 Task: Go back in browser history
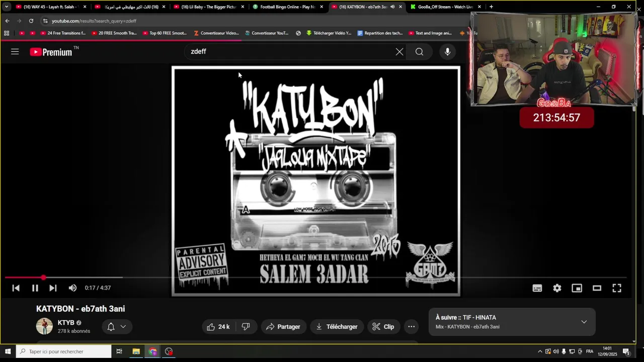[x=7, y=21]
